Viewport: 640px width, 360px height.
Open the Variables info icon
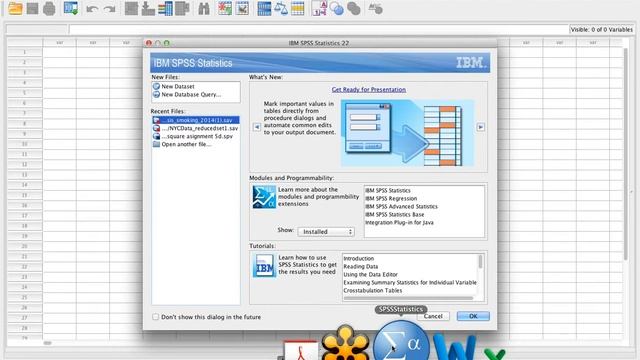[x=165, y=9]
